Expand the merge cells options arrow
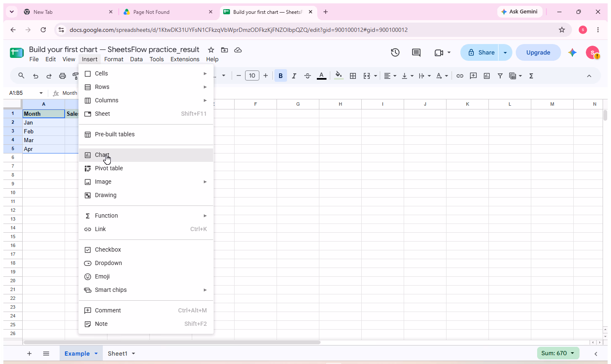 [375, 76]
